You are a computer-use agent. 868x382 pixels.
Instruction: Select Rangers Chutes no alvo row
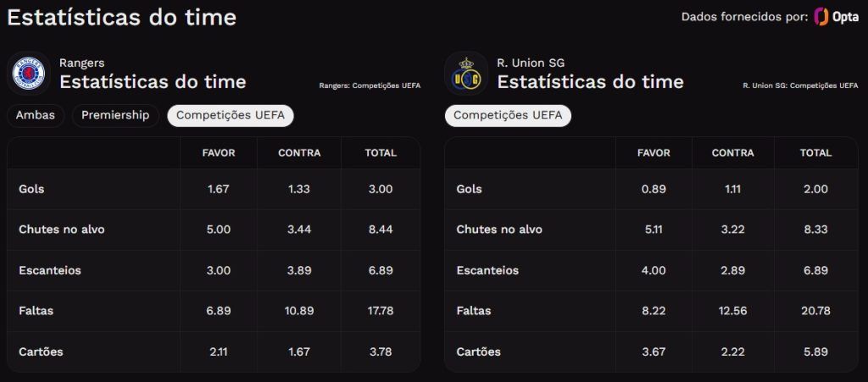click(x=214, y=230)
